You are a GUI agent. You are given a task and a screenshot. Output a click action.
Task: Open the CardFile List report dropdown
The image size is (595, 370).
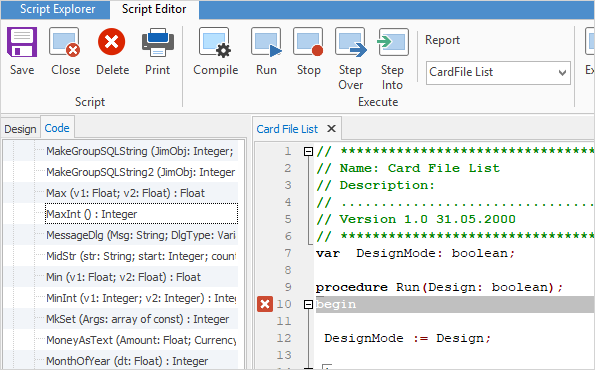(498, 72)
